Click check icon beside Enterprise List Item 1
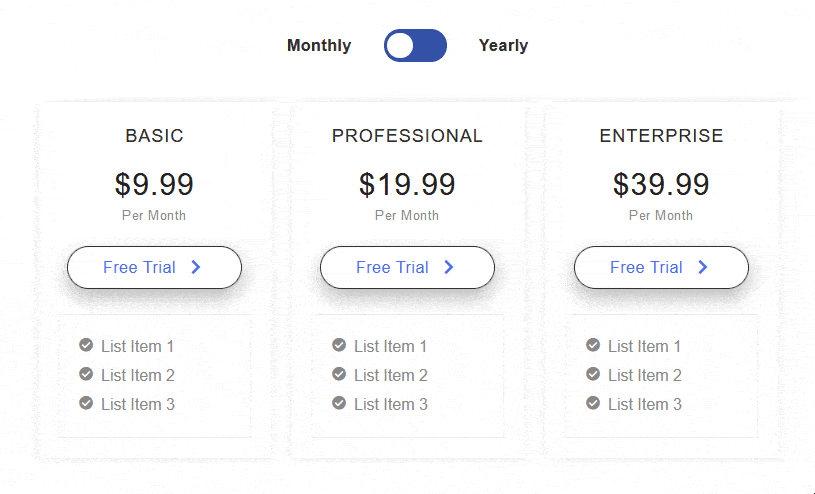The image size is (815, 494). pyautogui.click(x=593, y=345)
